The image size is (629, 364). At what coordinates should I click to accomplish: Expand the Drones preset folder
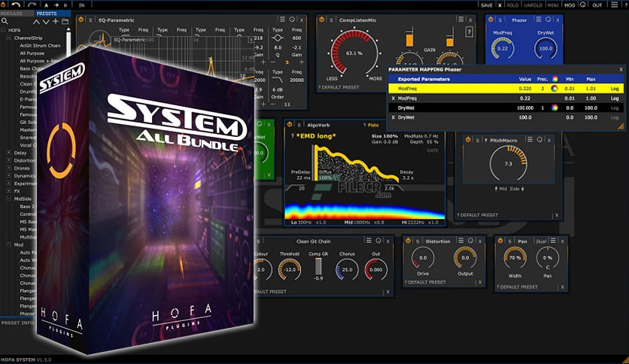click(9, 168)
